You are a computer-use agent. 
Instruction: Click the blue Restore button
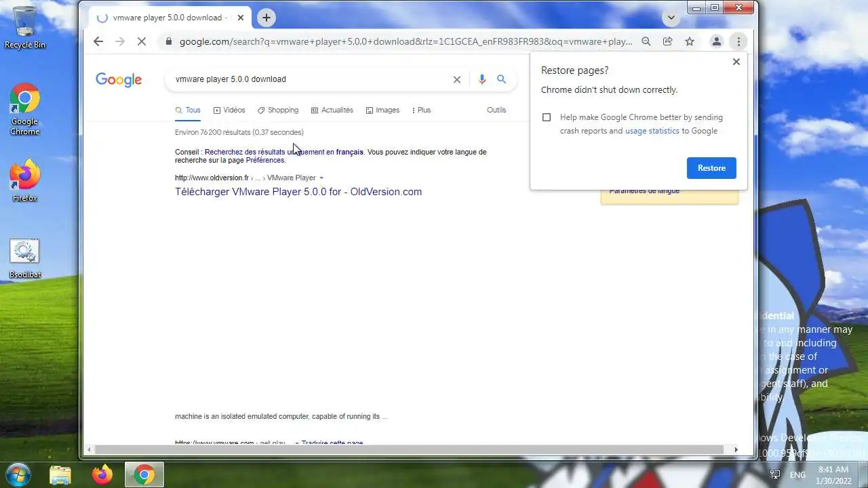coord(711,168)
